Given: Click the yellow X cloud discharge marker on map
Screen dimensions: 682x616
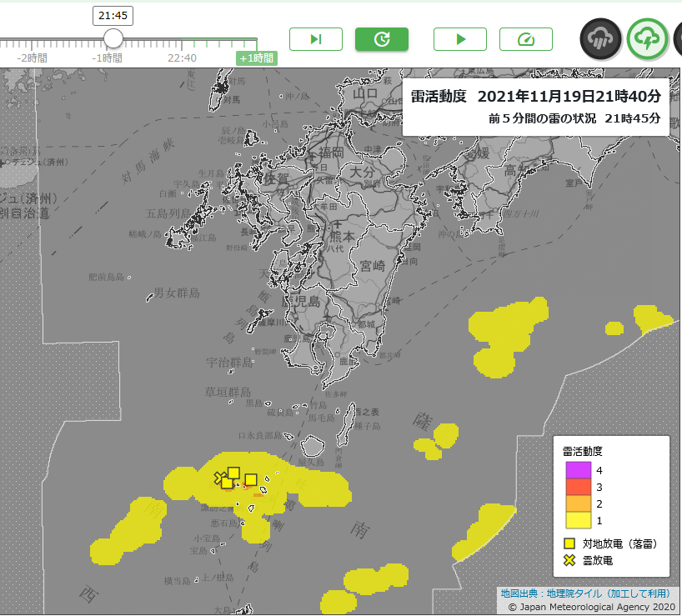Looking at the screenshot, I should (x=219, y=479).
